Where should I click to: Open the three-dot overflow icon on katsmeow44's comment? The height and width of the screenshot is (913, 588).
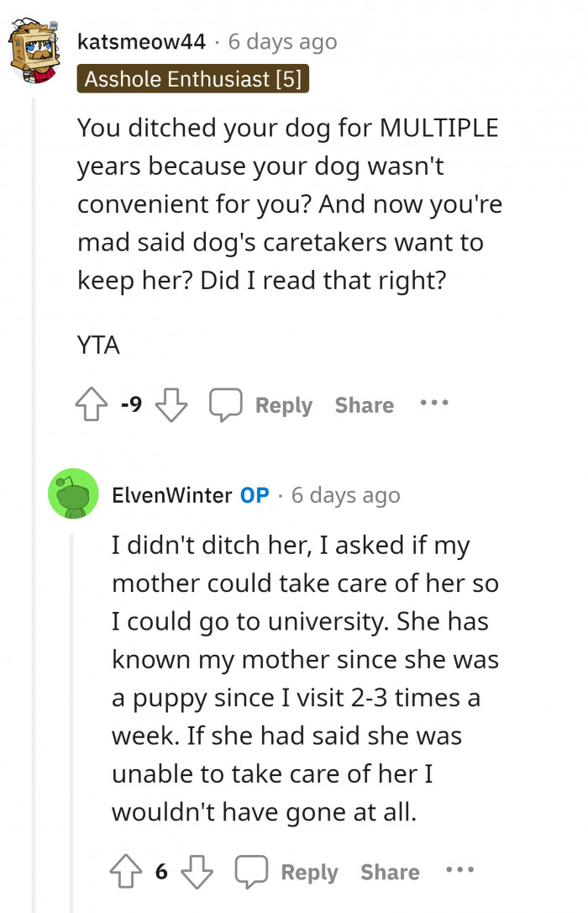click(x=433, y=404)
